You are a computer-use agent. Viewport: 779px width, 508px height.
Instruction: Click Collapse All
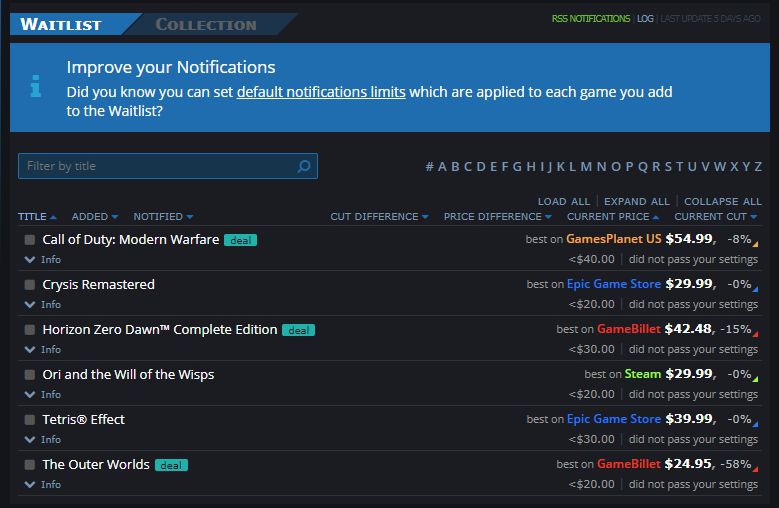pyautogui.click(x=722, y=202)
